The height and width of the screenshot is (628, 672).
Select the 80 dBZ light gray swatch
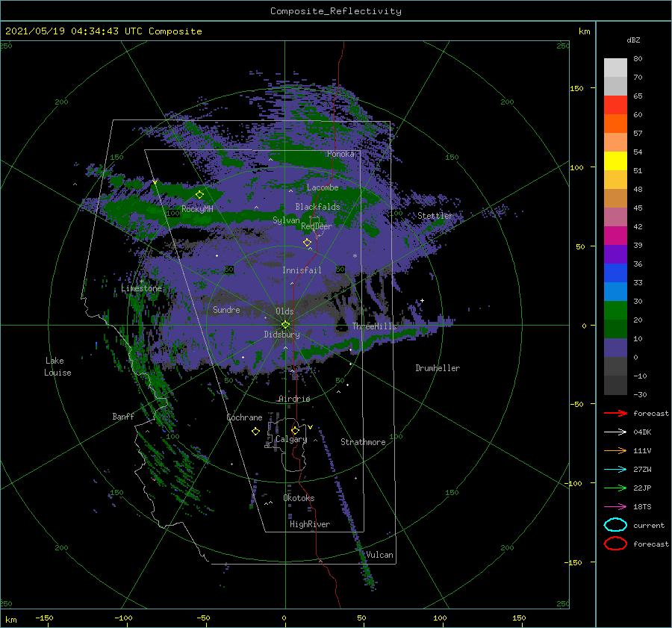click(615, 67)
